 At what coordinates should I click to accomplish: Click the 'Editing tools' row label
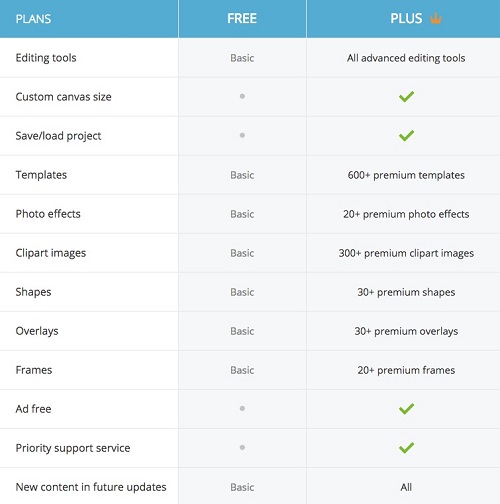pos(46,58)
